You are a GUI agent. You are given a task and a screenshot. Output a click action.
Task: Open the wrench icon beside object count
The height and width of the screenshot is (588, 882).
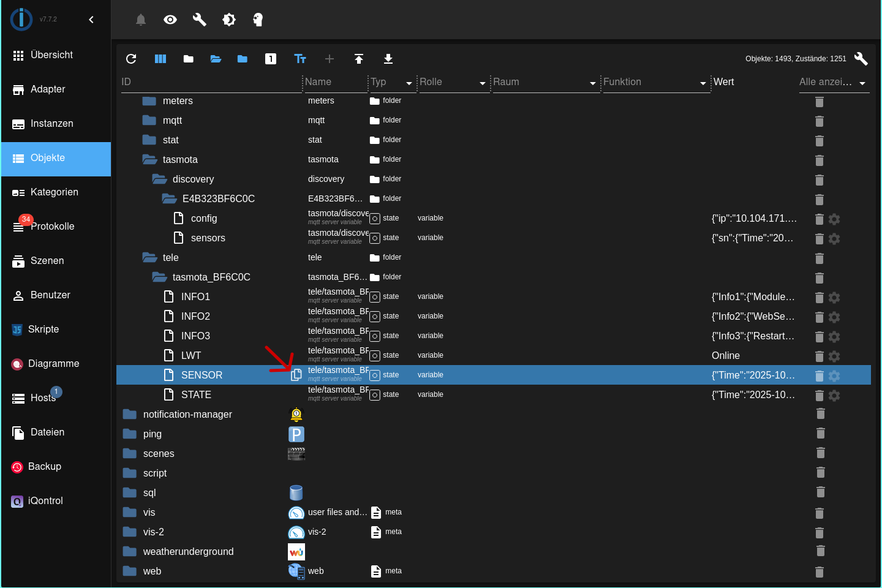click(861, 59)
